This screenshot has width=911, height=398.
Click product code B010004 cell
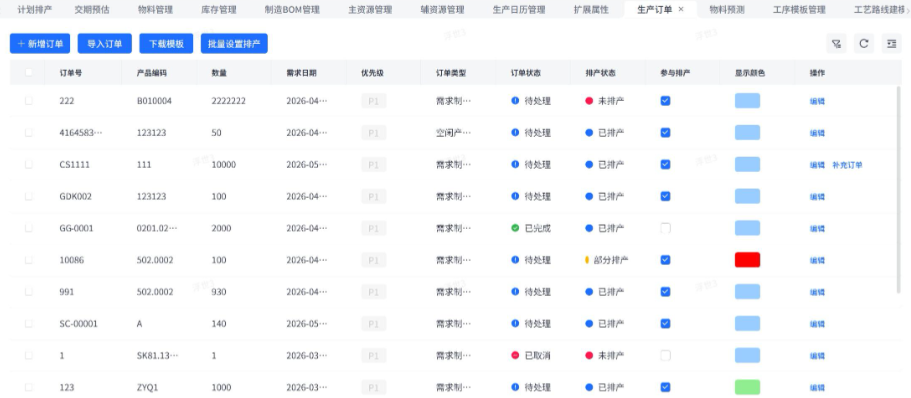click(x=155, y=101)
